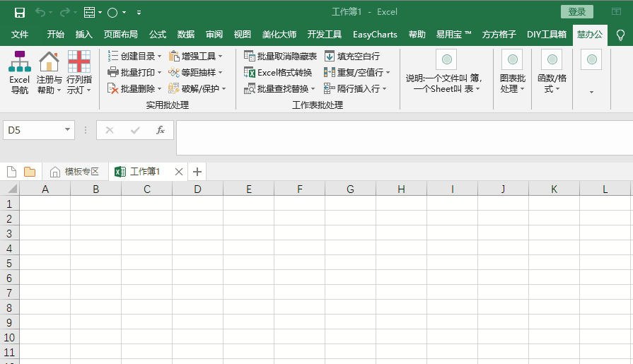
Task: Open the 文件 menu
Action: (19, 35)
